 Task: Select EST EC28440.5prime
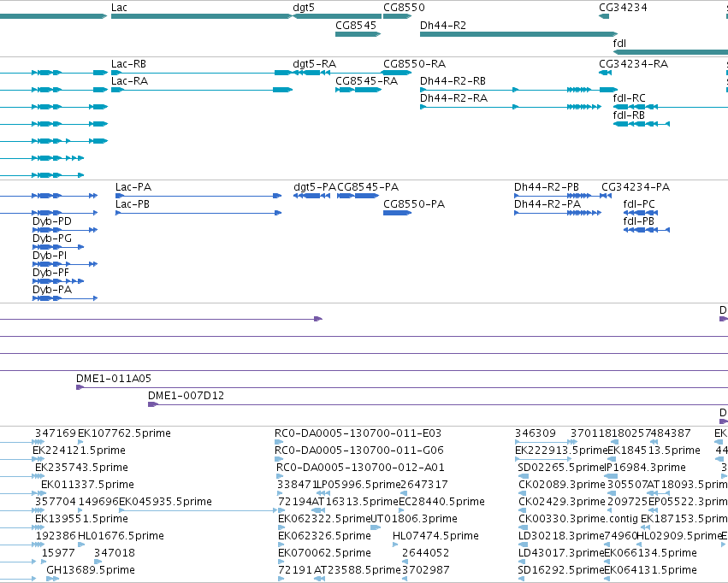click(441, 502)
